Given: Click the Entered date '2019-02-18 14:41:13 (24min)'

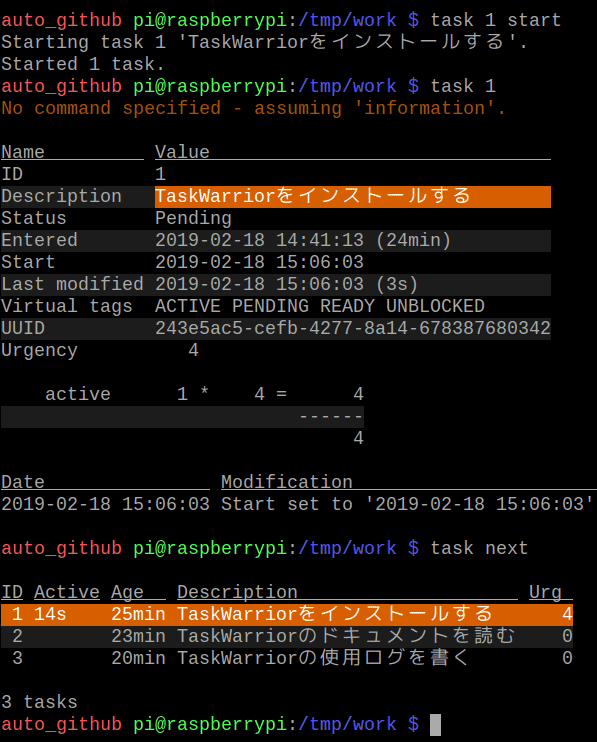Looking at the screenshot, I should 303,240.
